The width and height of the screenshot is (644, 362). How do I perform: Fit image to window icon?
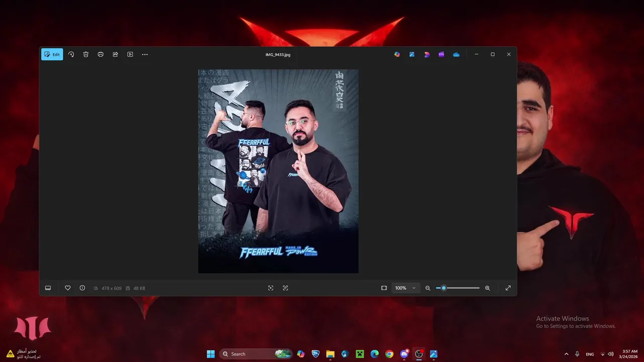click(x=384, y=288)
